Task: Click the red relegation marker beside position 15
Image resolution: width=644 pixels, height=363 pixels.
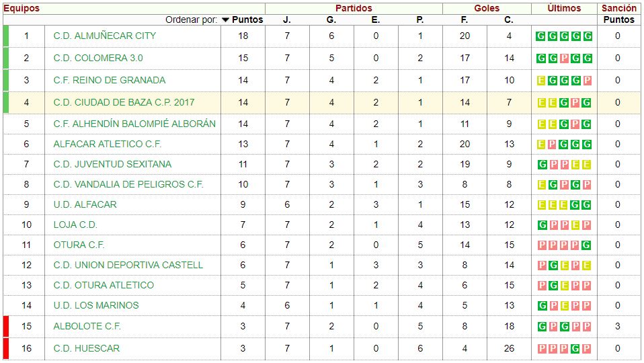Action: click(6, 326)
